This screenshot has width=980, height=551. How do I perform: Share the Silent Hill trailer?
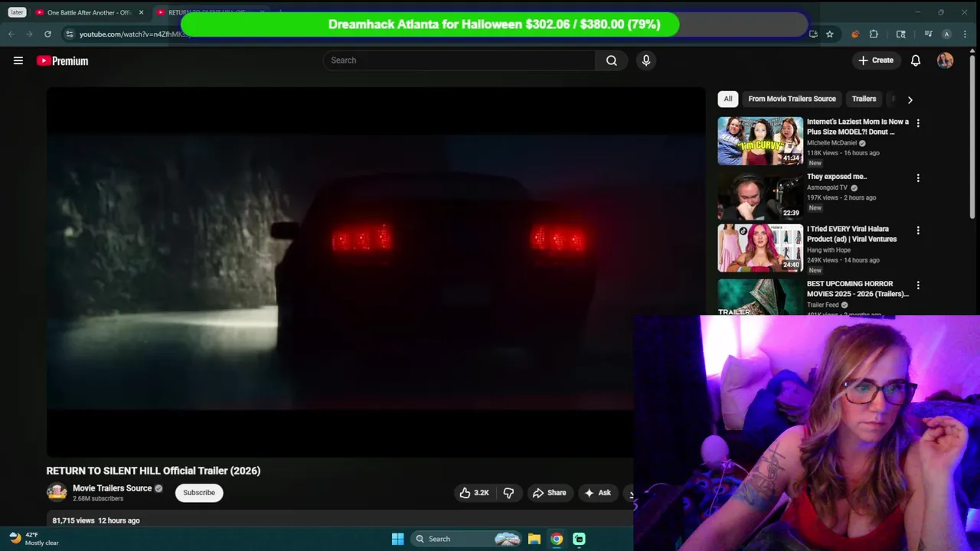[x=549, y=493]
